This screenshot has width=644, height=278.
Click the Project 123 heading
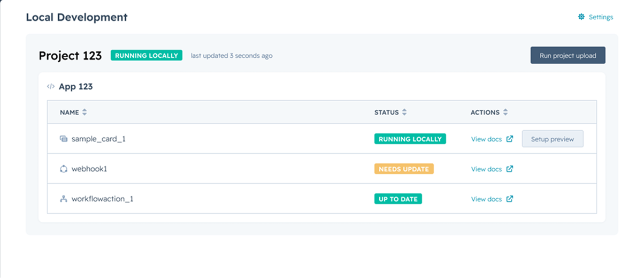coord(70,56)
